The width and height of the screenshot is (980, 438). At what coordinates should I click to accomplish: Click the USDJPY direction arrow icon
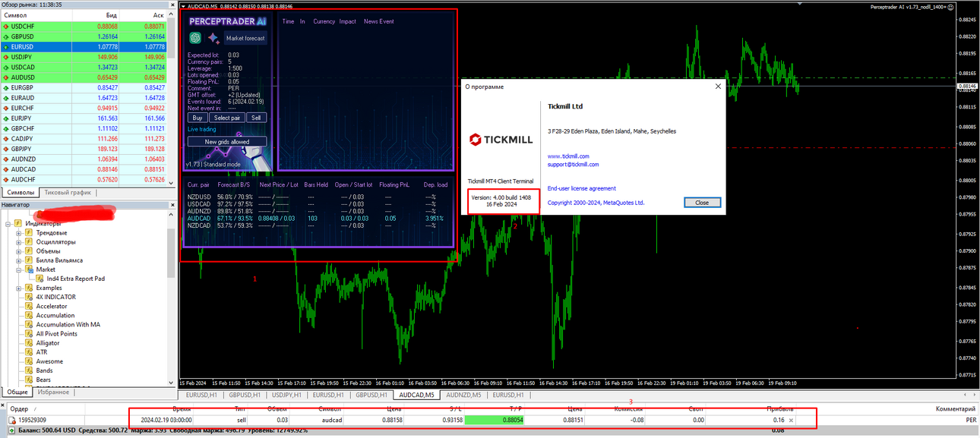pos(6,57)
